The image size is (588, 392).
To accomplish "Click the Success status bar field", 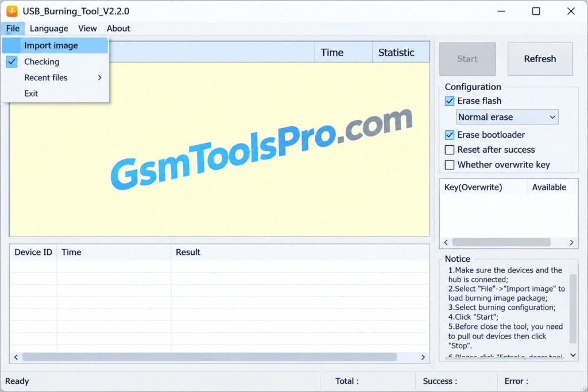I will click(457, 381).
